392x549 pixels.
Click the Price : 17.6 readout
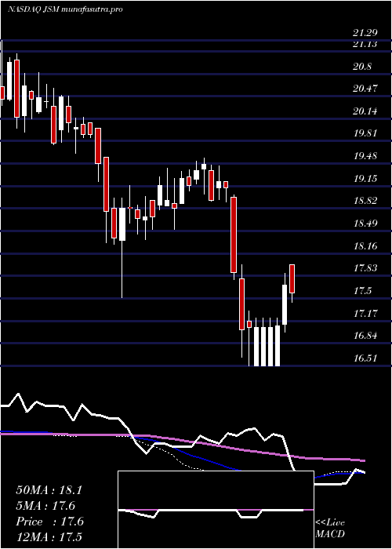tap(49, 522)
